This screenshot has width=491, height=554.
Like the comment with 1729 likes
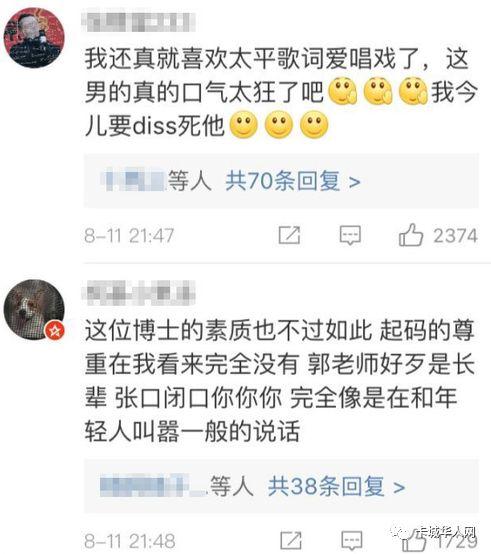coord(413,541)
